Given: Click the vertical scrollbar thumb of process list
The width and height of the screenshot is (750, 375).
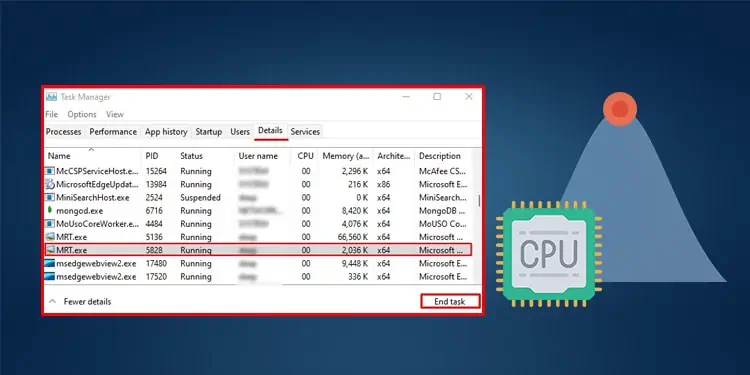Looking at the screenshot, I should (x=479, y=200).
